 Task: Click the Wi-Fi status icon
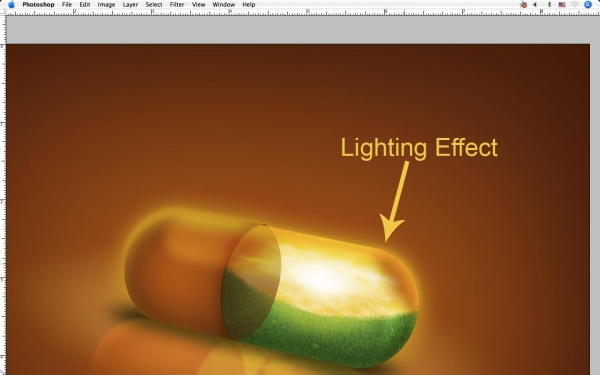(x=574, y=5)
